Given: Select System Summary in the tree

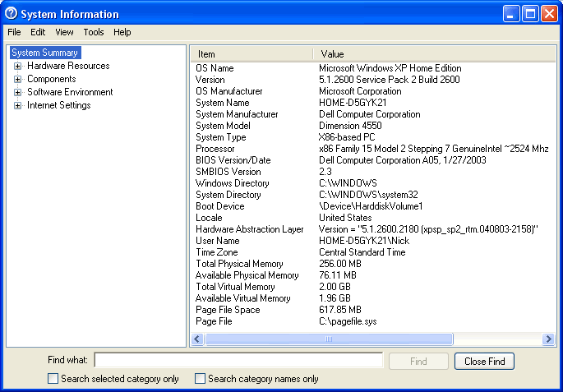Looking at the screenshot, I should 45,53.
